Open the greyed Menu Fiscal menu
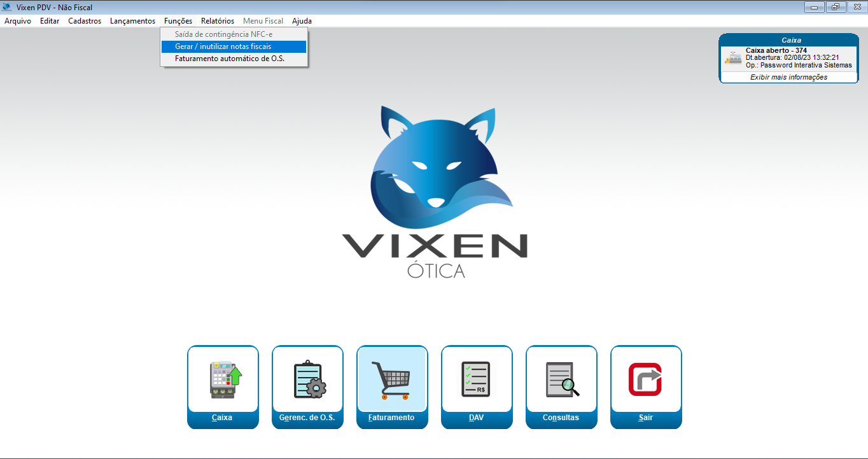Image resolution: width=868 pixels, height=459 pixels. coord(263,21)
